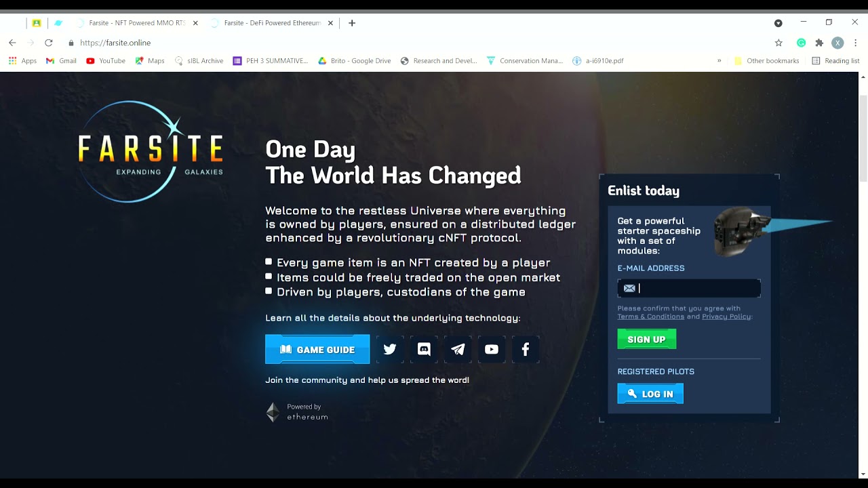Screen dimensions: 868x488
Task: Open Brito - Google Drive bookmark
Action: pos(355,60)
